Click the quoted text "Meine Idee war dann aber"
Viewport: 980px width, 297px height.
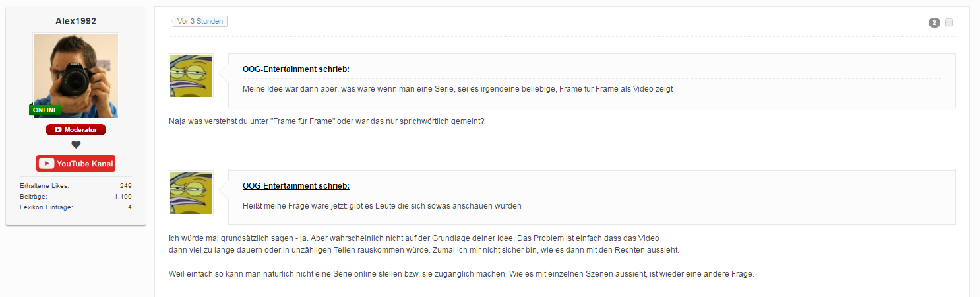(458, 89)
